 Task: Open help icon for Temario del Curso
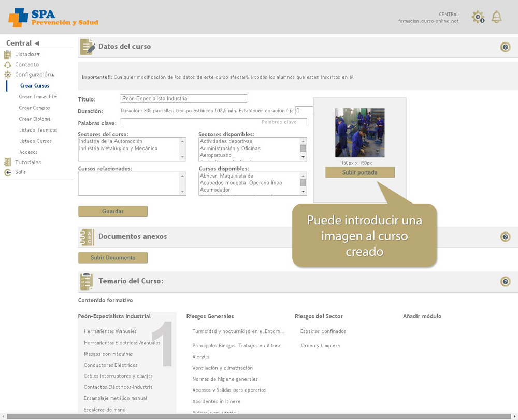click(x=505, y=281)
